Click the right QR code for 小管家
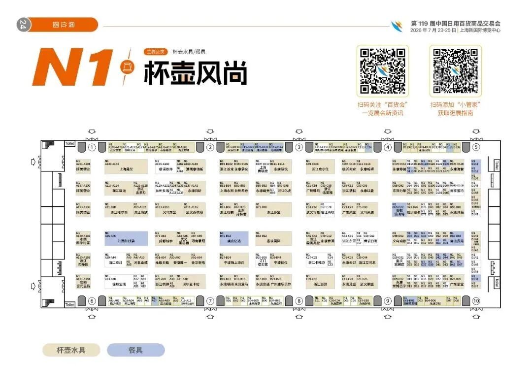This screenshot has width=532, height=392. tap(455, 71)
